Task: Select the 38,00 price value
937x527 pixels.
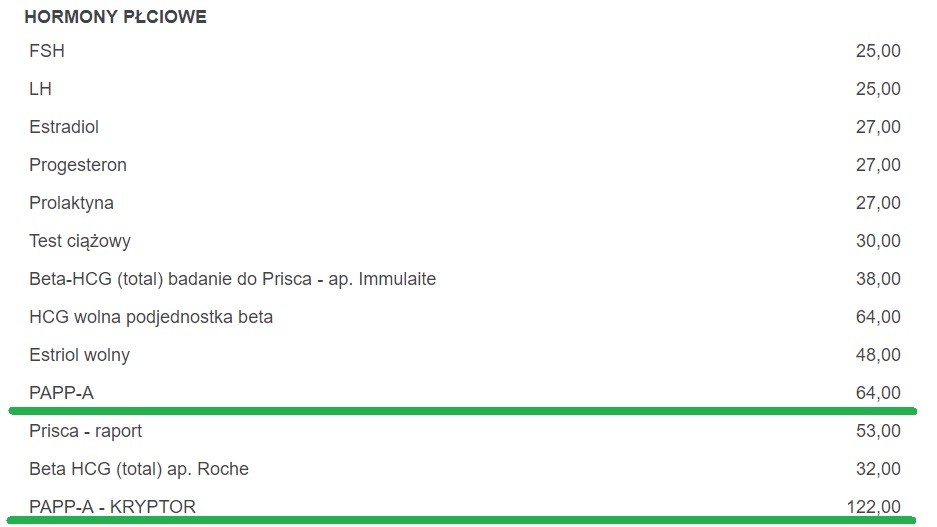Action: point(878,279)
